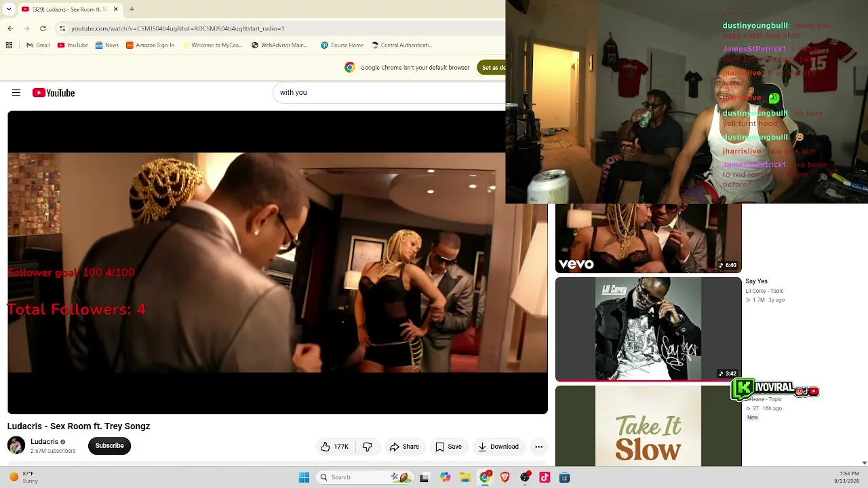The width and height of the screenshot is (868, 488).
Task: Open the WebAdvisor Main bookmark
Action: click(279, 45)
